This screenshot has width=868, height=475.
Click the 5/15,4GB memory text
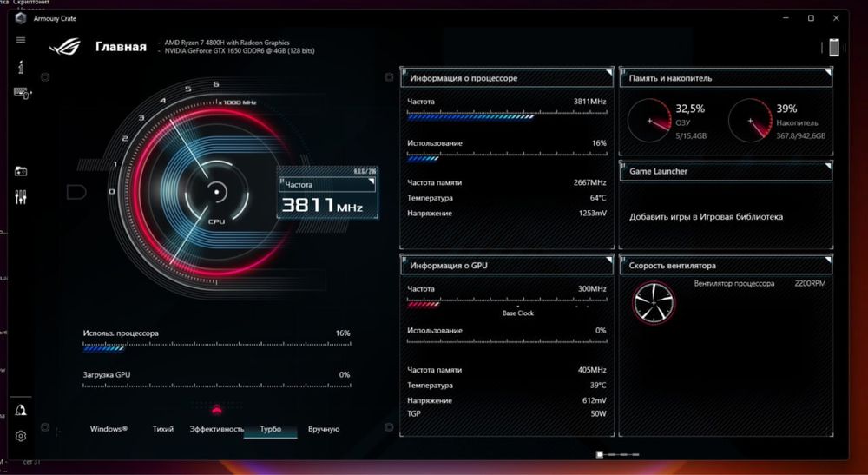click(691, 136)
